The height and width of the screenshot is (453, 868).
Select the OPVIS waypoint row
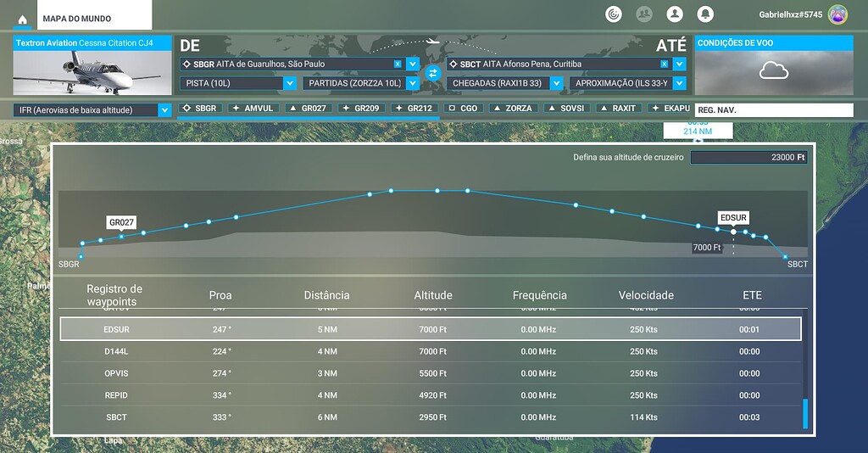tap(430, 373)
